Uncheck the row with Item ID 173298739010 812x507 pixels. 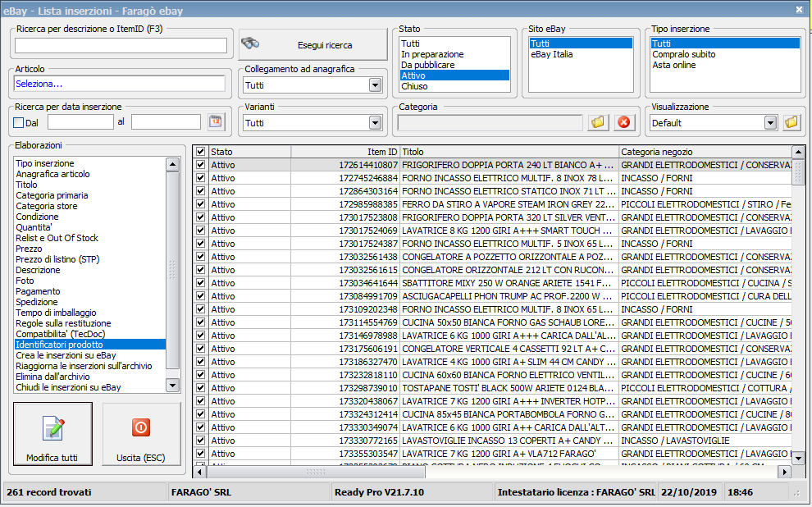pyautogui.click(x=200, y=388)
